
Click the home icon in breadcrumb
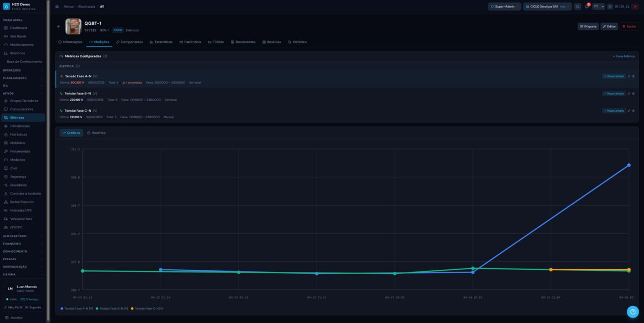point(57,6)
